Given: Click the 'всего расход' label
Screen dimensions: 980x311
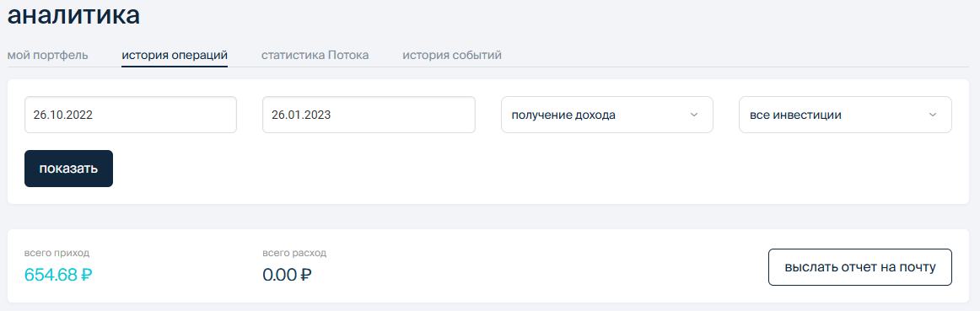Looking at the screenshot, I should click(x=294, y=253).
